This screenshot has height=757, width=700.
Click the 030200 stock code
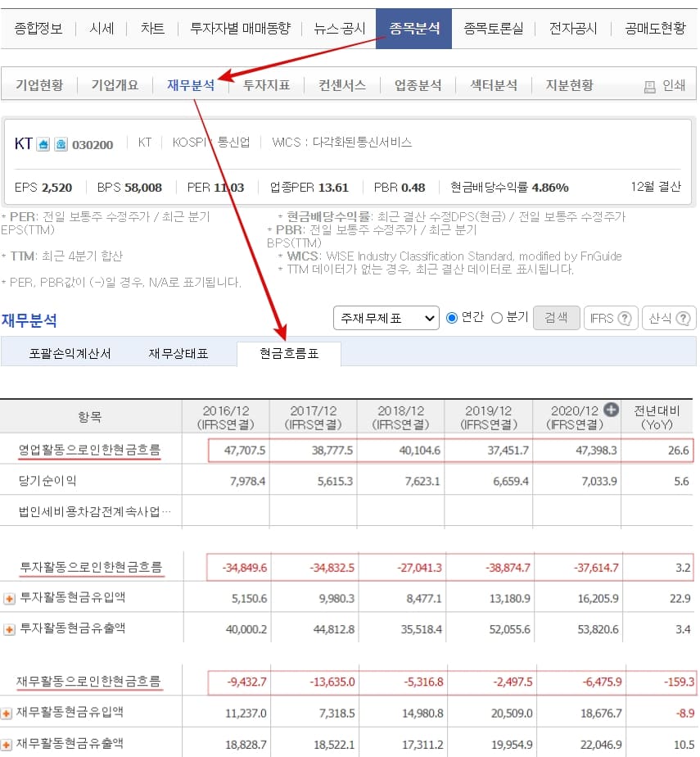point(93,145)
